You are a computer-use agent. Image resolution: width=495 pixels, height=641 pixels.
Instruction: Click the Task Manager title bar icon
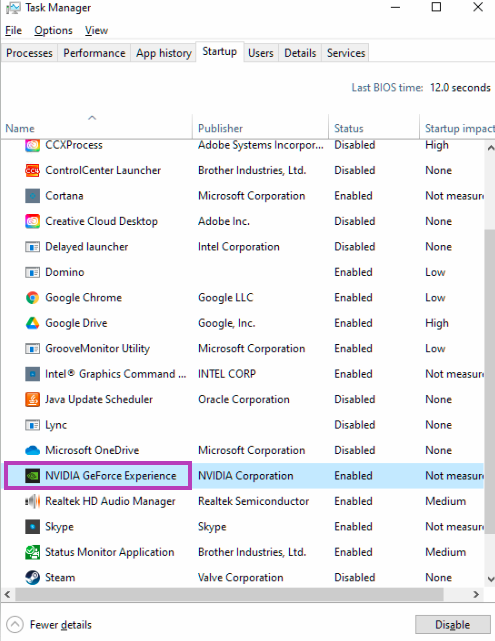pos(13,8)
